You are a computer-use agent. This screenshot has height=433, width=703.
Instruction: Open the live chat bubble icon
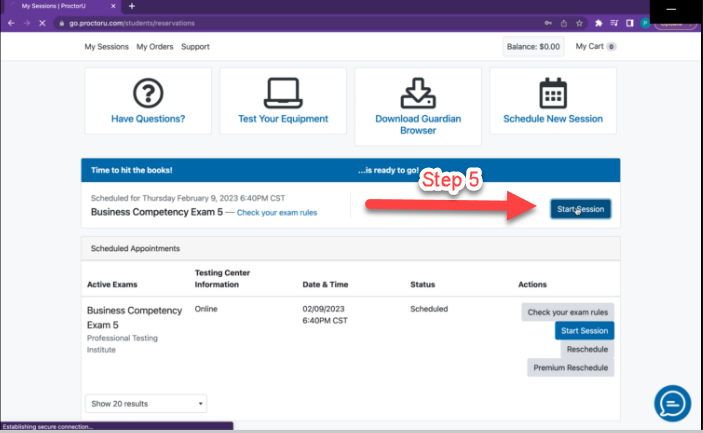point(672,403)
